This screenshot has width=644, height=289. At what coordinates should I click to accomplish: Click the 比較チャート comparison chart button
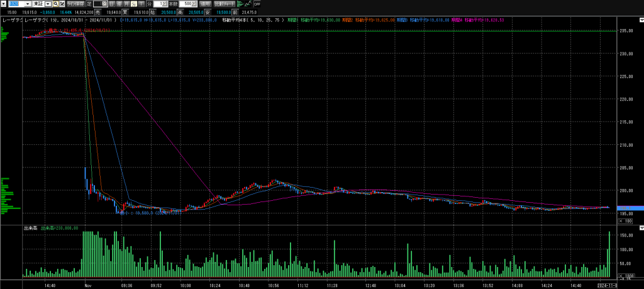[223, 4]
